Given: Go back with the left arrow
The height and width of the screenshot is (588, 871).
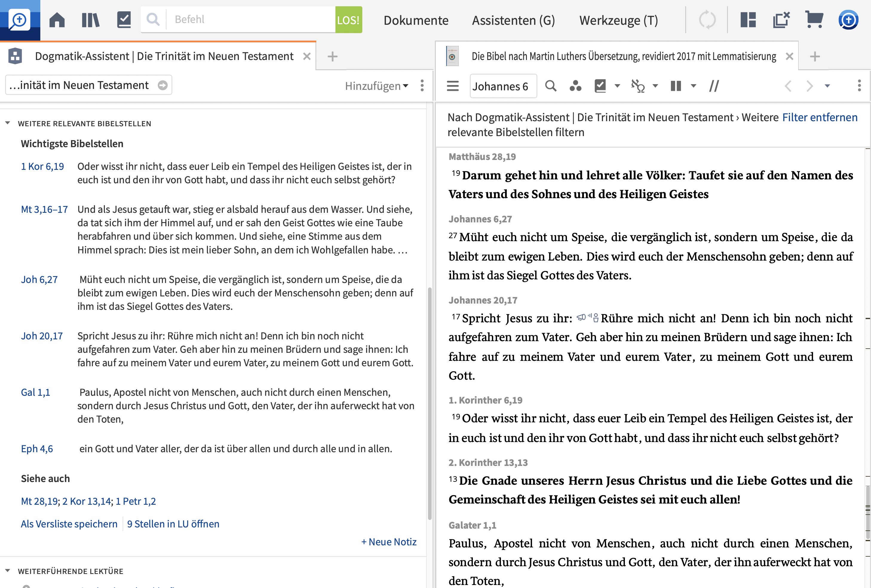Looking at the screenshot, I should (788, 86).
